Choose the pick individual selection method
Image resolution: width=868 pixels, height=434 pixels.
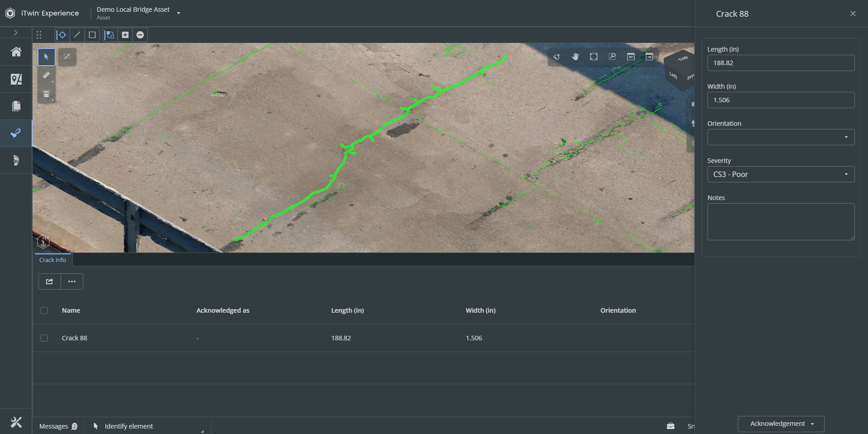coord(62,35)
